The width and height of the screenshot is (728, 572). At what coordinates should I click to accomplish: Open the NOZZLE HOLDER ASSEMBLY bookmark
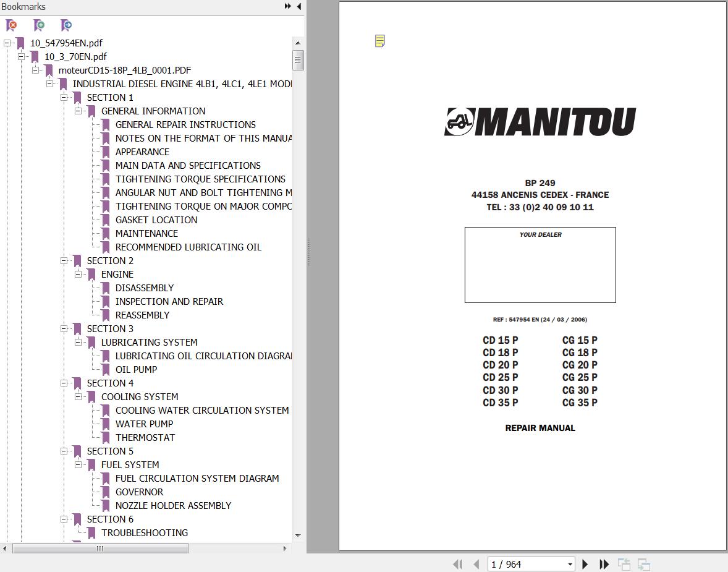click(x=173, y=505)
